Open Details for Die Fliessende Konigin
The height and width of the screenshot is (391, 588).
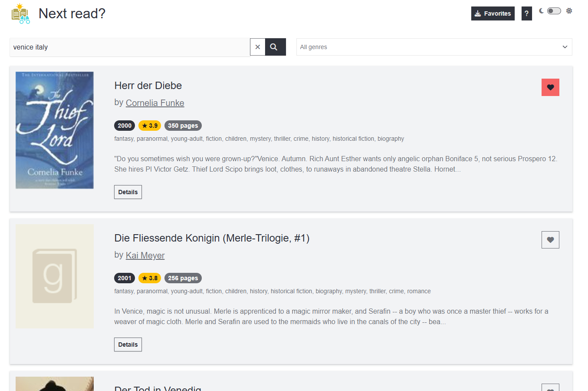click(x=128, y=345)
